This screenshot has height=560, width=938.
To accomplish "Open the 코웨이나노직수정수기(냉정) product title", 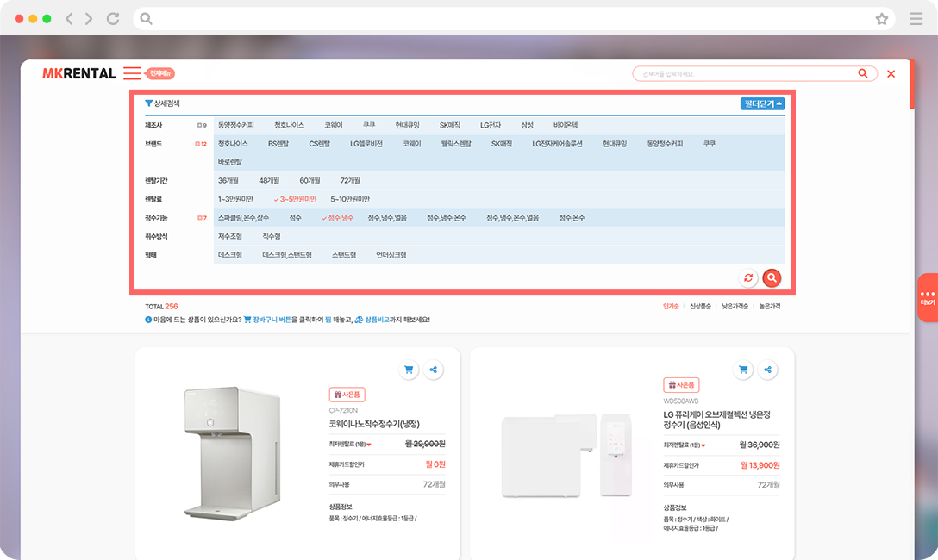I will (x=373, y=424).
